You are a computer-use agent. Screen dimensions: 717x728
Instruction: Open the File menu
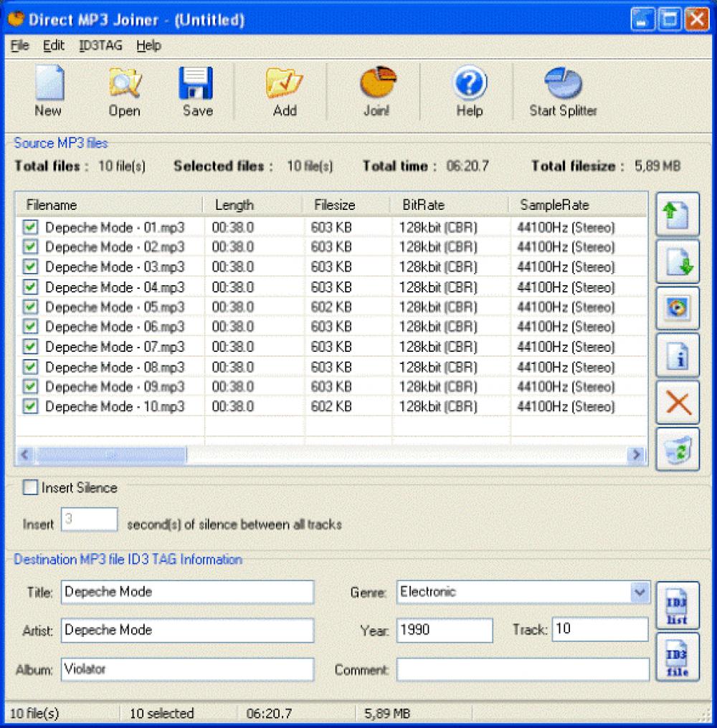(18, 45)
